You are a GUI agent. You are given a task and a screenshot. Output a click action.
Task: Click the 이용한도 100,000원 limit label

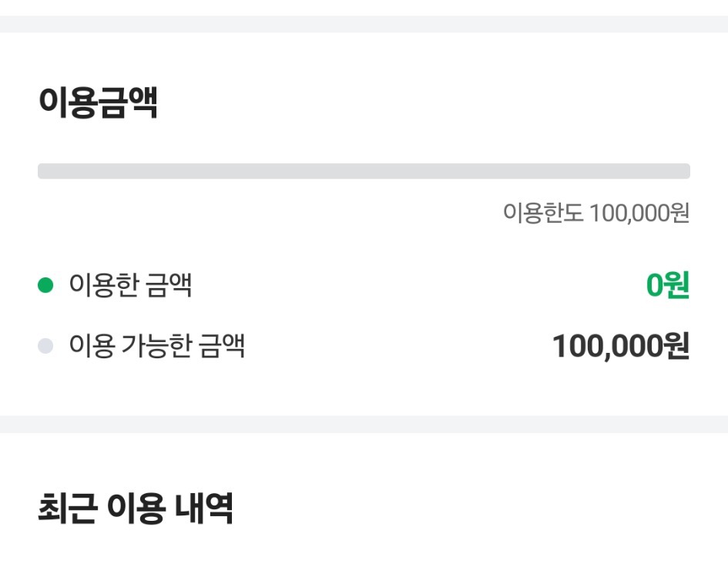597,212
